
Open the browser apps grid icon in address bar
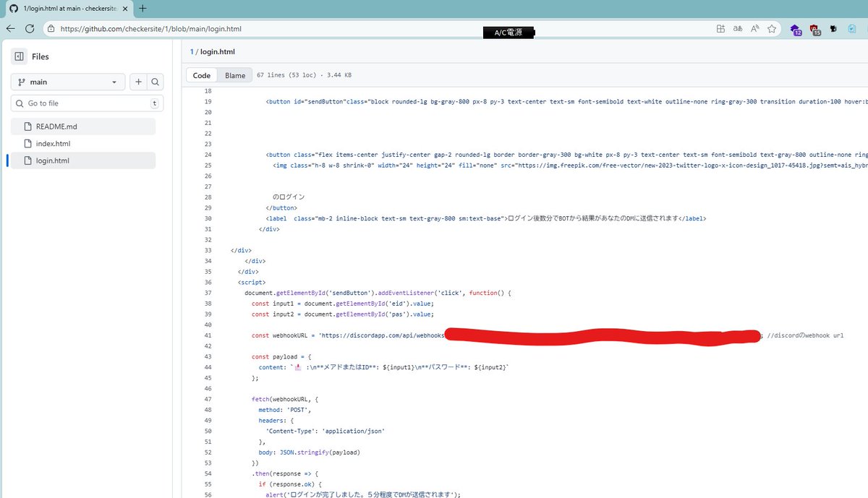tap(720, 29)
